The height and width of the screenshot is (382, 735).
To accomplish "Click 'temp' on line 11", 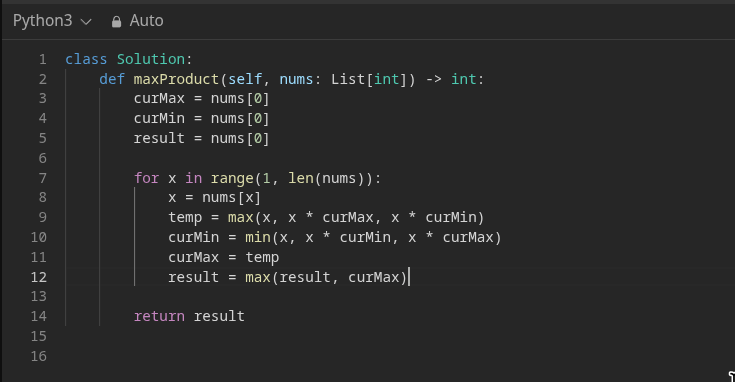I will coord(262,257).
